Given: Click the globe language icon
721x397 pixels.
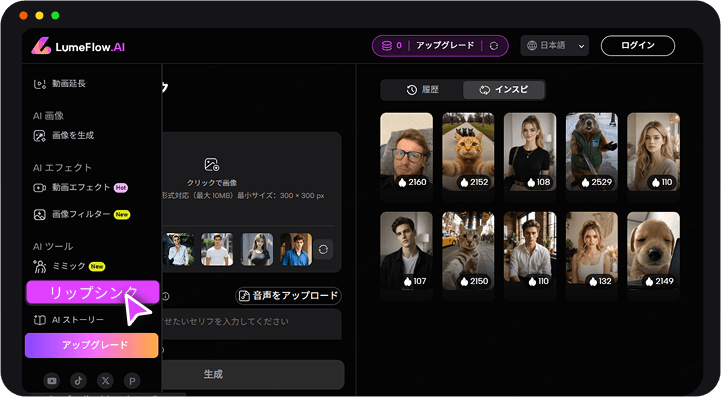Looking at the screenshot, I should point(532,46).
